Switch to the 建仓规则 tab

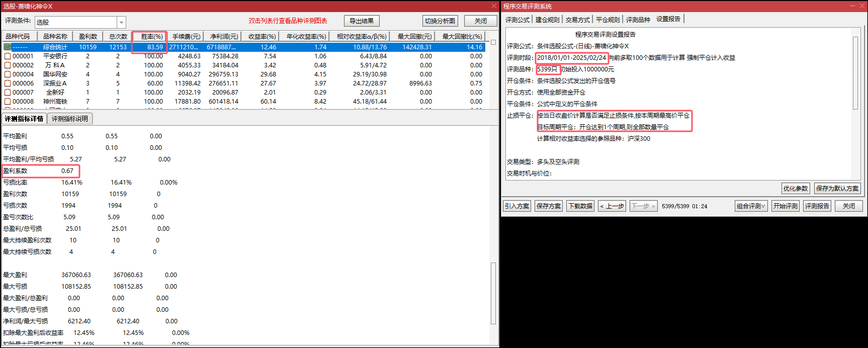(x=547, y=20)
